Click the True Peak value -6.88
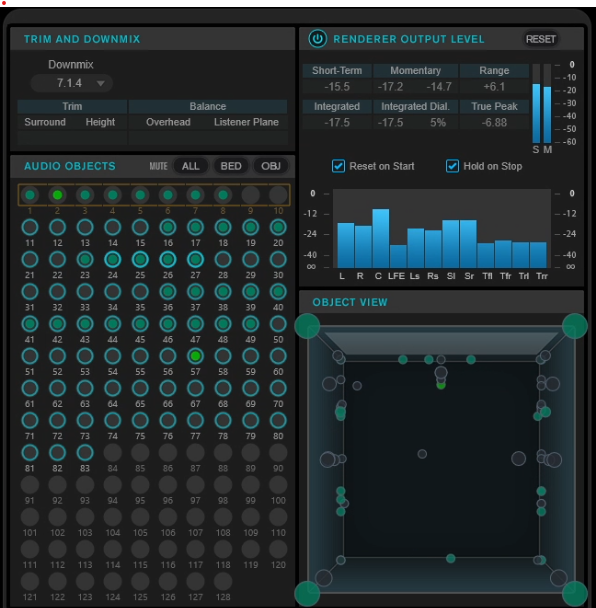 (494, 123)
